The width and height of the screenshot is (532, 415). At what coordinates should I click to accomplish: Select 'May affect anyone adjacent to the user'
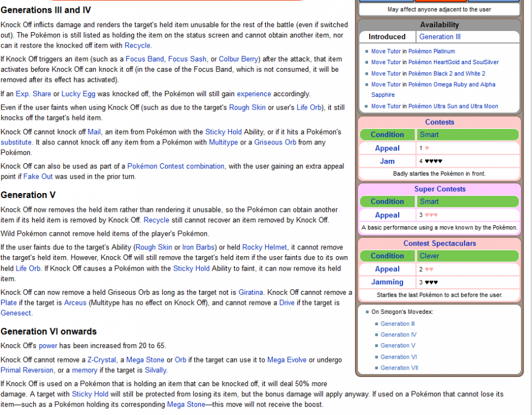point(440,9)
